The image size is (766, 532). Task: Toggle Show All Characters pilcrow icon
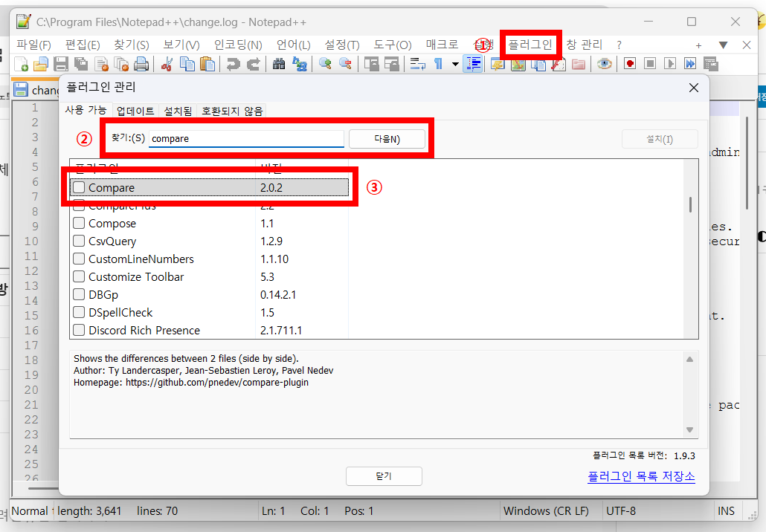[x=438, y=64]
